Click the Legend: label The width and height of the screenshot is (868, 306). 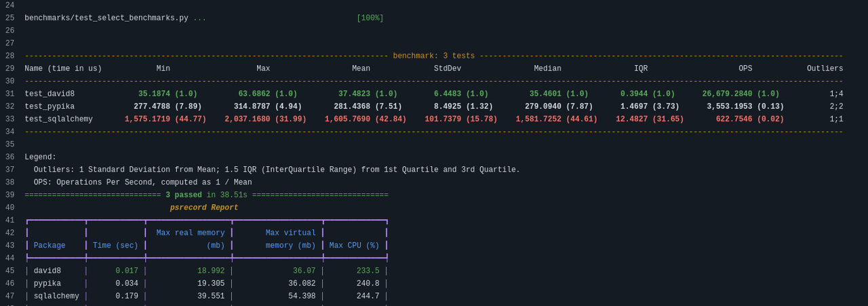(41, 157)
